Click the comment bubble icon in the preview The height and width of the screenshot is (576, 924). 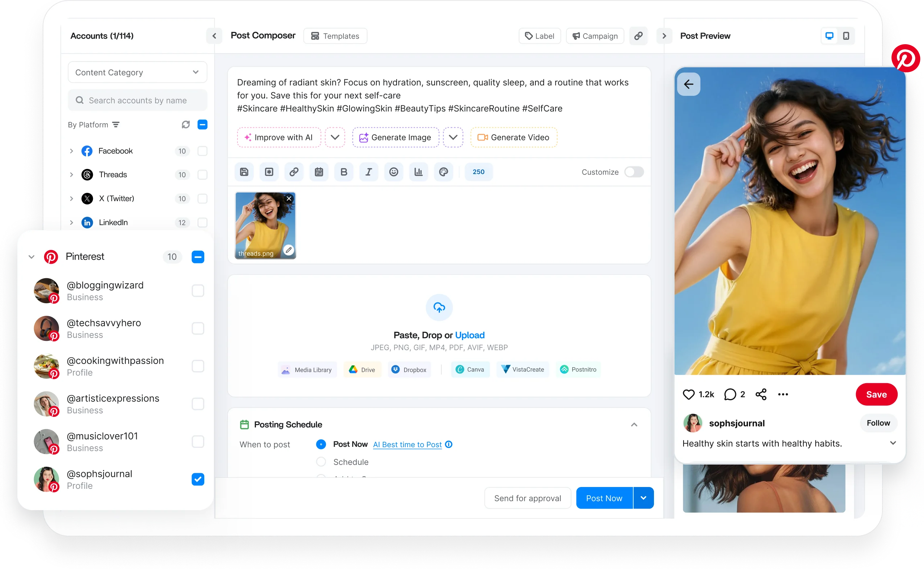pos(730,394)
